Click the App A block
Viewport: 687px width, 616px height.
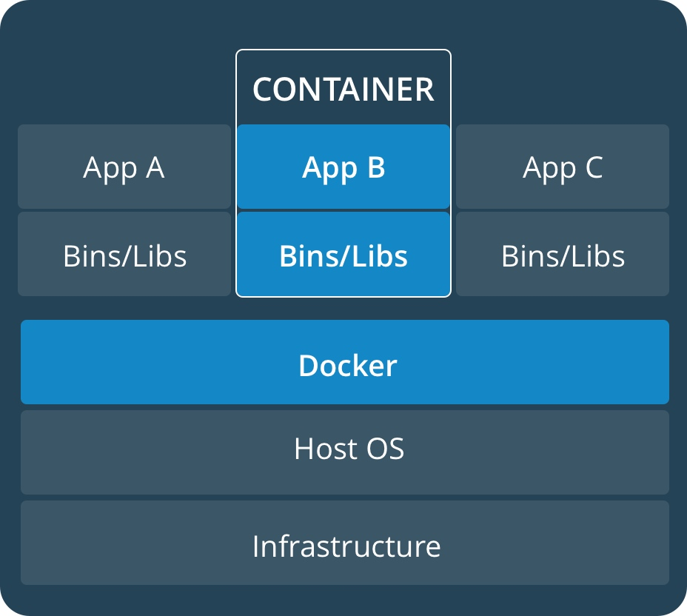pyautogui.click(x=124, y=167)
